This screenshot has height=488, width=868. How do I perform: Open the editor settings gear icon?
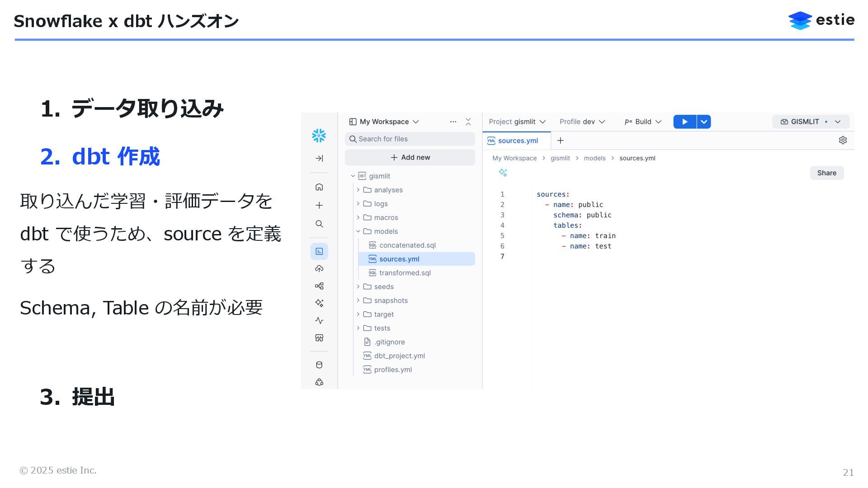(843, 141)
